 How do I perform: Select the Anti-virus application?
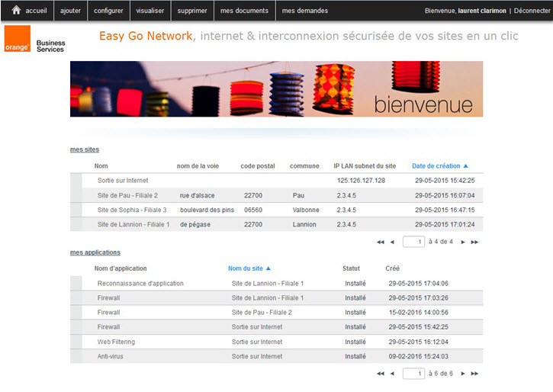click(276, 356)
